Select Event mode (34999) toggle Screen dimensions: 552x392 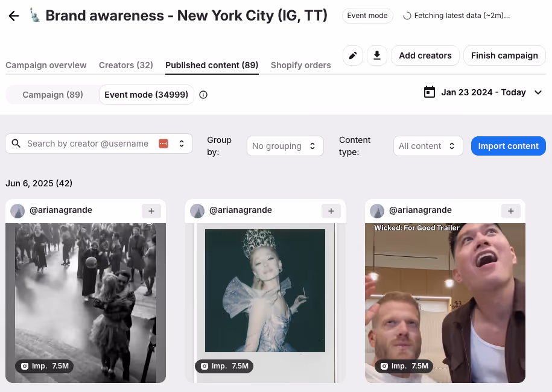pyautogui.click(x=147, y=95)
